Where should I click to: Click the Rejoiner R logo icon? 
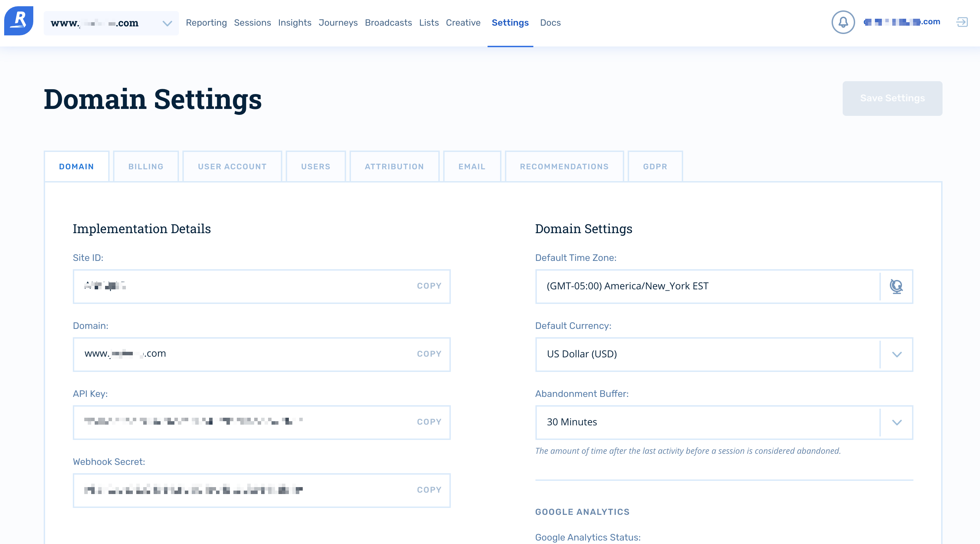[x=19, y=21]
